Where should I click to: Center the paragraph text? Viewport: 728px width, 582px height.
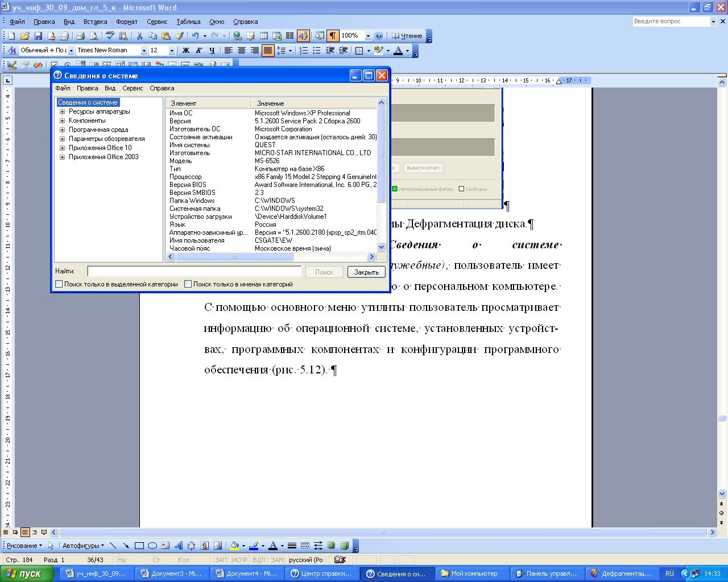(241, 51)
